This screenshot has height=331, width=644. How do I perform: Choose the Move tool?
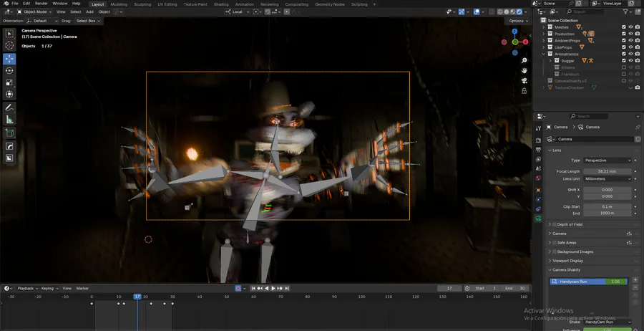click(x=9, y=59)
